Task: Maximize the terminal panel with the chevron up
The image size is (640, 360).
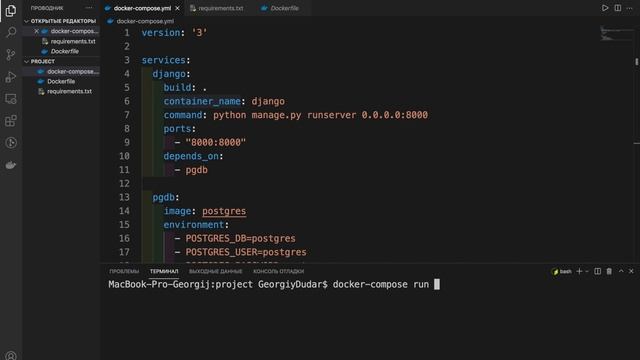Action: click(x=621, y=271)
